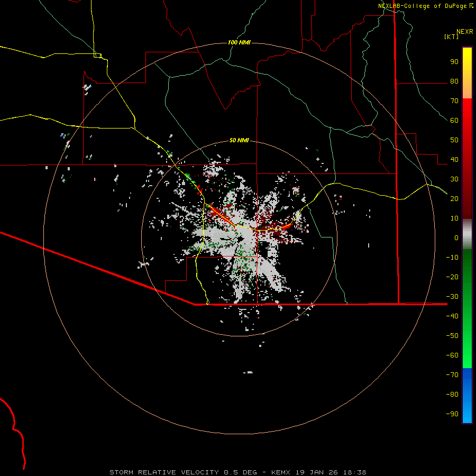Click the -50 value on velocity scale
The image size is (476, 476).
coord(452,336)
